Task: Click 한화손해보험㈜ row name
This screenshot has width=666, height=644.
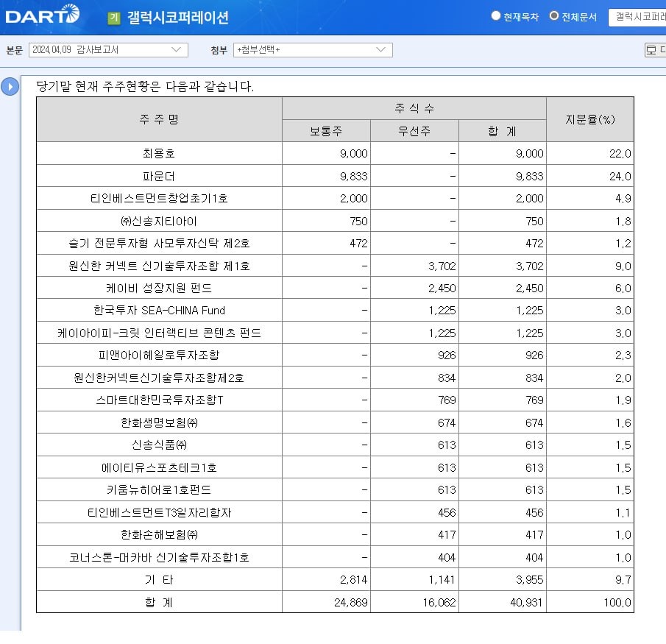Action: (x=159, y=535)
